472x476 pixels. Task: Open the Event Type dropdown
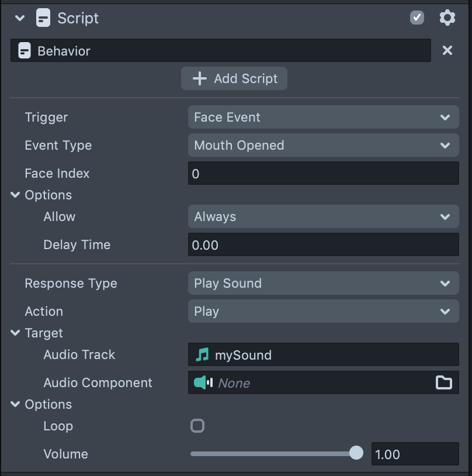(323, 146)
